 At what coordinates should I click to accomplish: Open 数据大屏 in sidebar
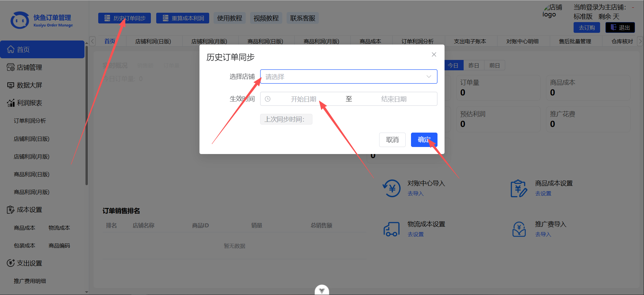click(x=42, y=85)
